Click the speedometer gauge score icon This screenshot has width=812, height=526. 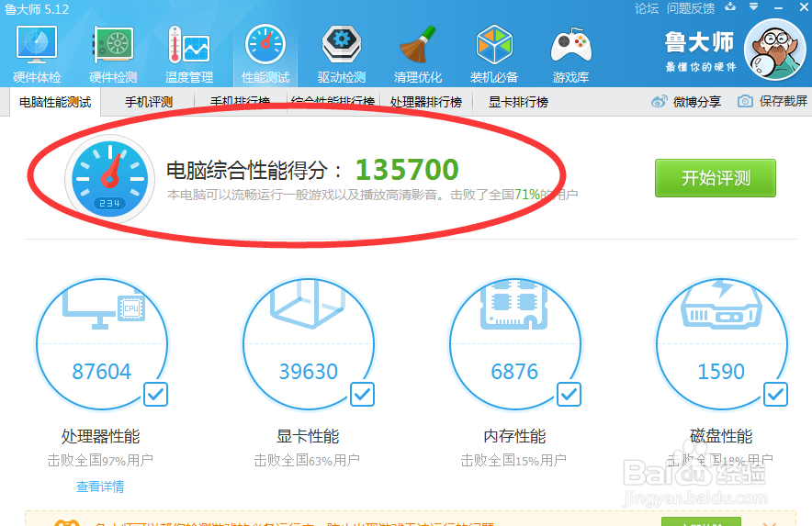(x=110, y=179)
